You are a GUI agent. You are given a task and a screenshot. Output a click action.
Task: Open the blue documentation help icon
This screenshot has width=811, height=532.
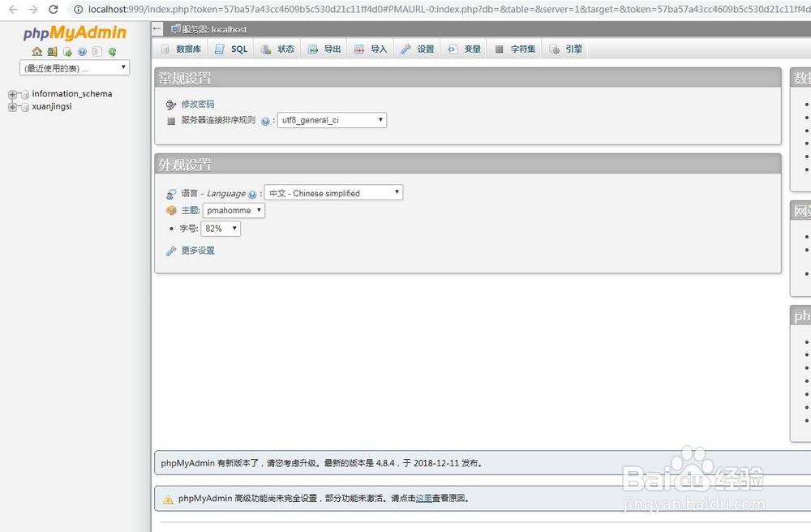click(x=82, y=52)
